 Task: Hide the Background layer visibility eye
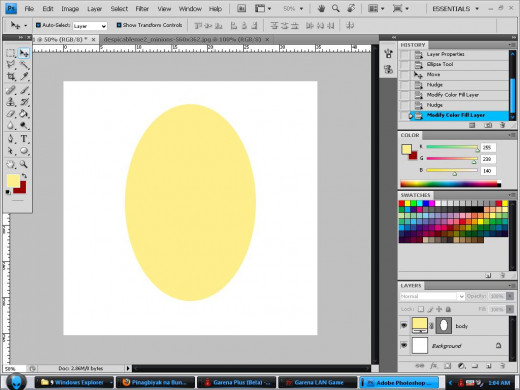[x=404, y=345]
